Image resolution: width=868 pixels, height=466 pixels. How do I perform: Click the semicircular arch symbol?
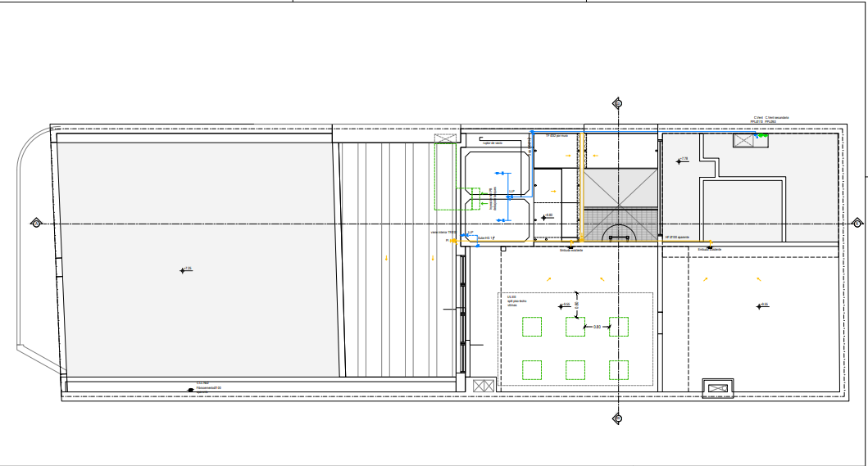pos(617,233)
